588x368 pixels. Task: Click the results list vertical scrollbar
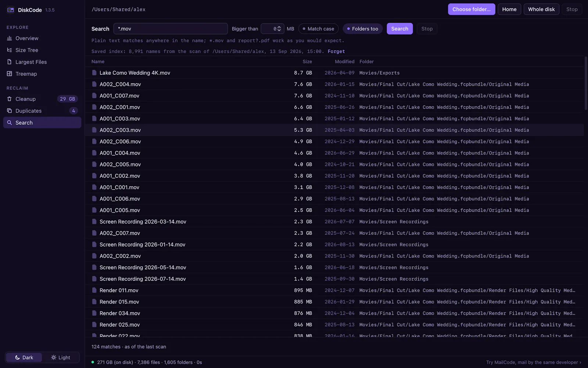(586, 83)
